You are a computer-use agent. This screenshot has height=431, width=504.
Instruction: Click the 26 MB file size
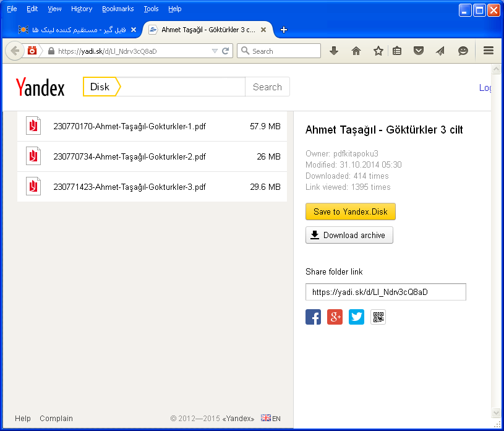pos(268,156)
